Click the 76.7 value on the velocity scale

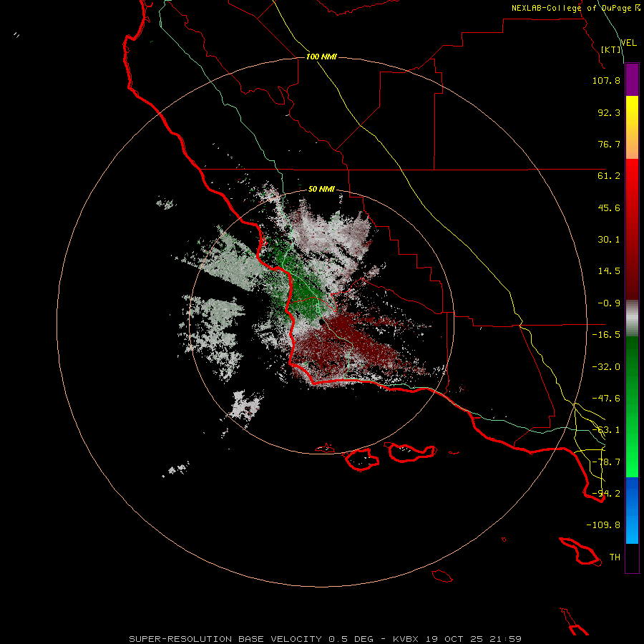(609, 144)
